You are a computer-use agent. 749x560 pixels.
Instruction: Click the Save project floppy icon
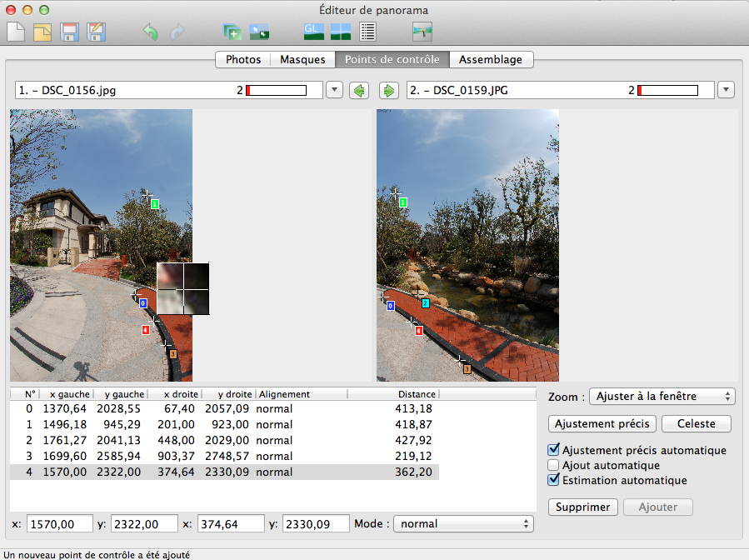coord(69,32)
